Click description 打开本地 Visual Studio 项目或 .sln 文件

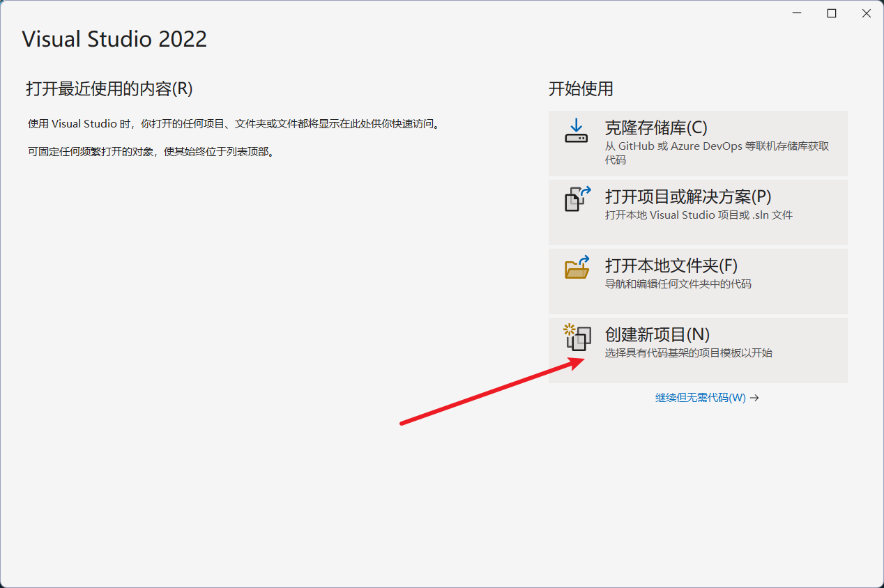point(699,215)
